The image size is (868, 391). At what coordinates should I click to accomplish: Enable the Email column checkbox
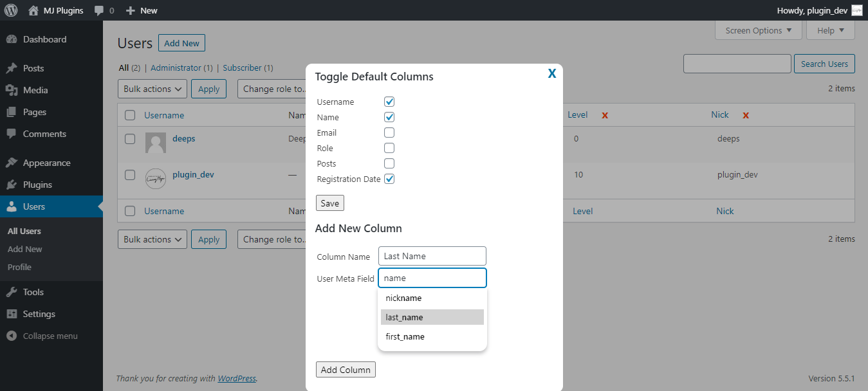389,132
